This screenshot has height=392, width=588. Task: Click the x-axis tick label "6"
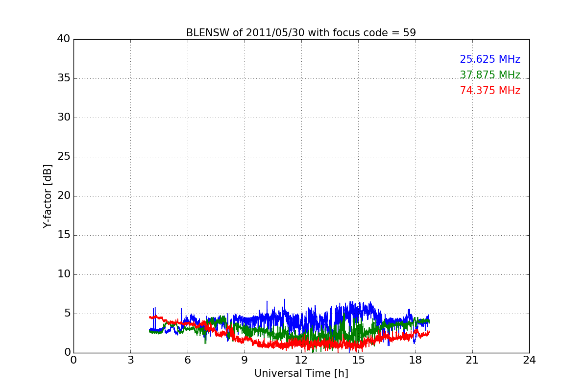coord(187,360)
